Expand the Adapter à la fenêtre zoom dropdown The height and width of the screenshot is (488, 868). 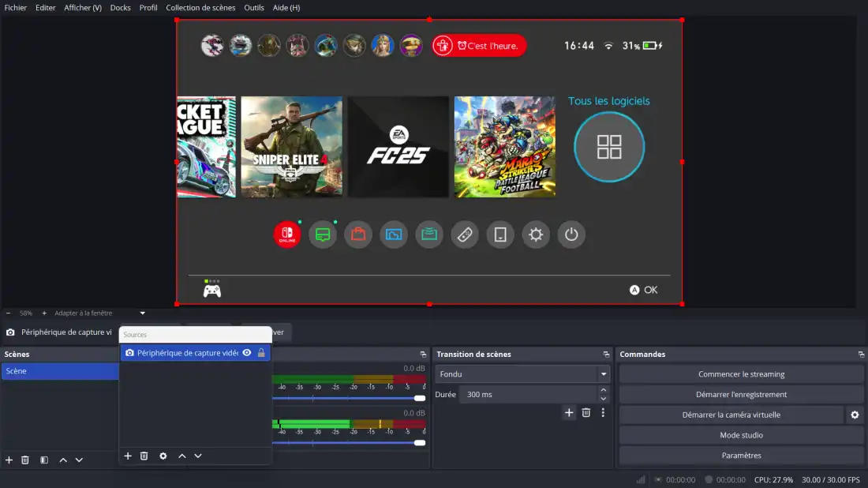[143, 313]
